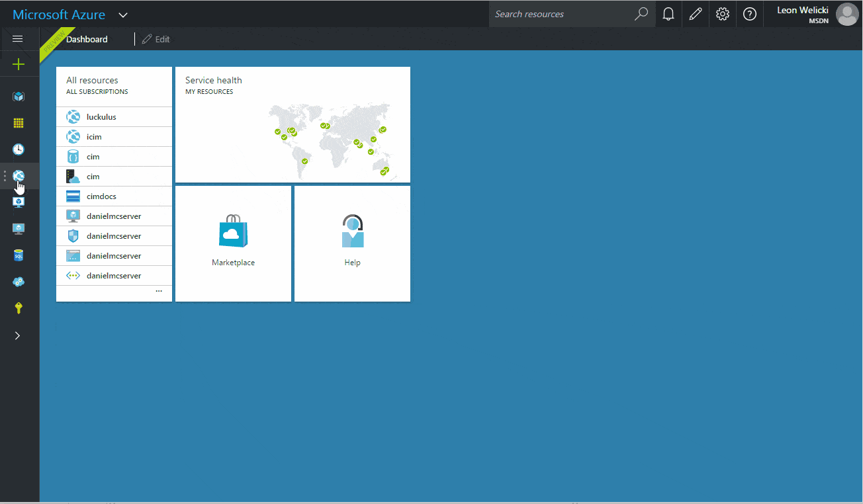Open Recent clock icon in sidebar
The image size is (863, 504).
(19, 149)
